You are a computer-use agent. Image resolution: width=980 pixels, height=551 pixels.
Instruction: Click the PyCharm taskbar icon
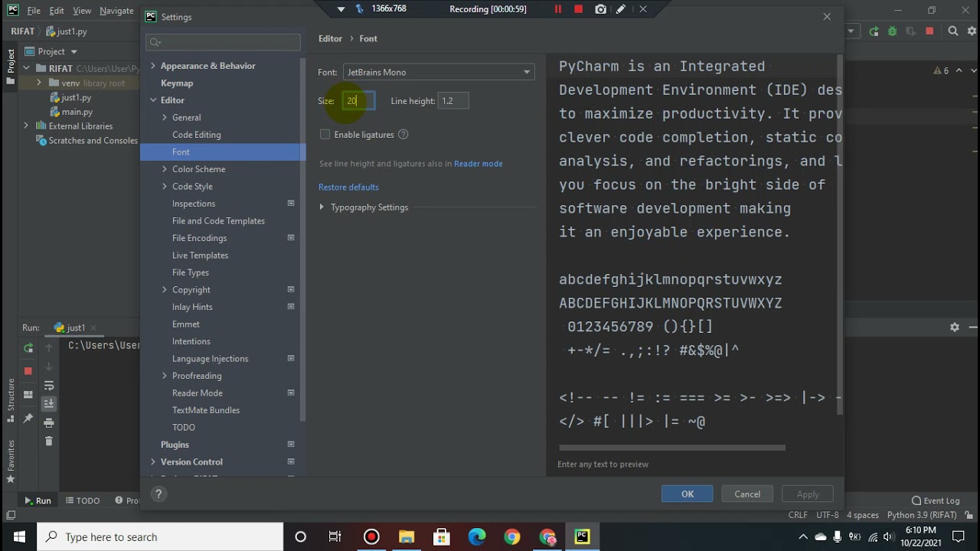[x=583, y=536]
